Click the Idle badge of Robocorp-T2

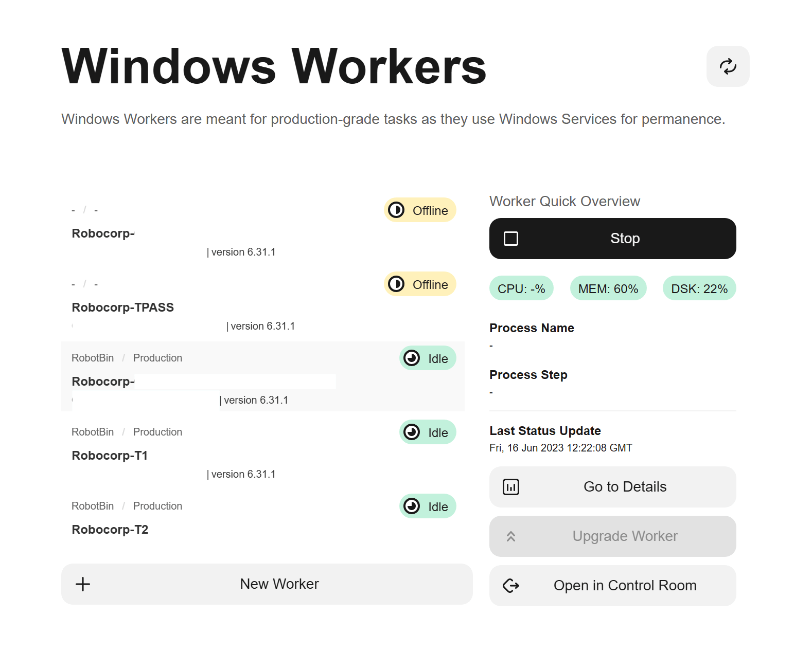[x=428, y=506]
